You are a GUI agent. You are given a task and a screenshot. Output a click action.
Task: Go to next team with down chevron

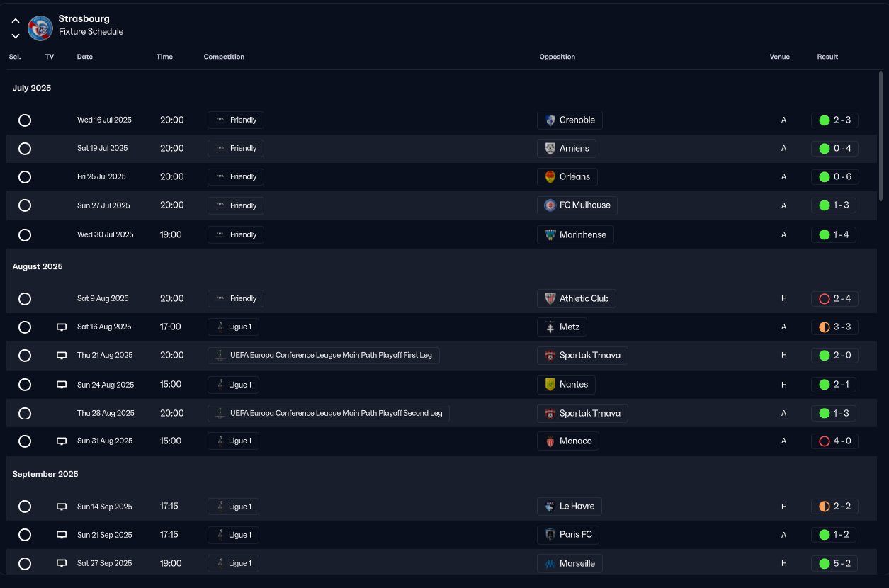point(16,35)
